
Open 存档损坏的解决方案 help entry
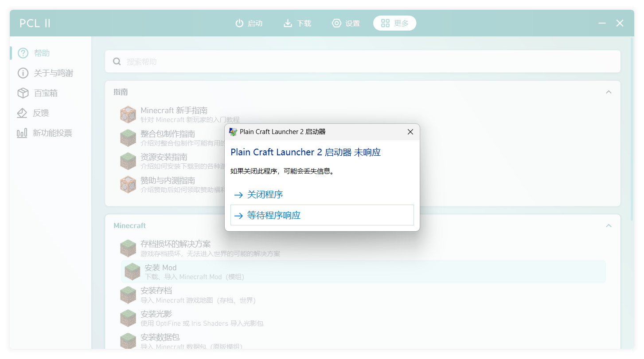363,249
